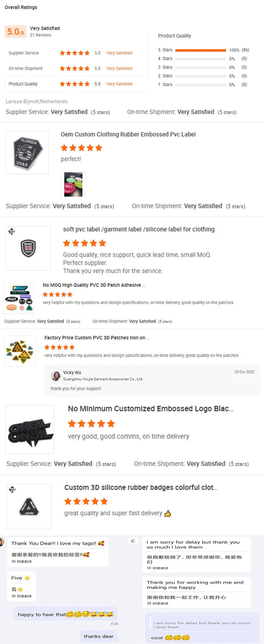The width and height of the screenshot is (264, 644).
Task: Open "Oem Custom Clothing Rubber Embossed Pvc Label" product
Action: click(128, 135)
